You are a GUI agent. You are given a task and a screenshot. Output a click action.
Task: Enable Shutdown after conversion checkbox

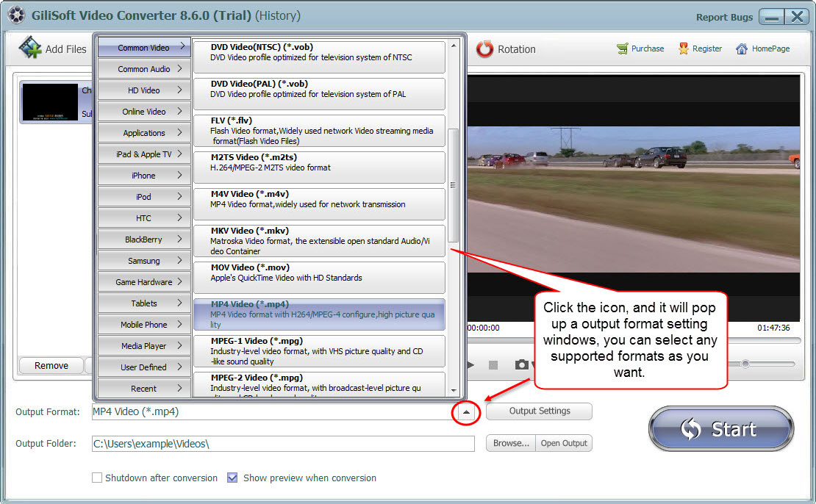(97, 478)
